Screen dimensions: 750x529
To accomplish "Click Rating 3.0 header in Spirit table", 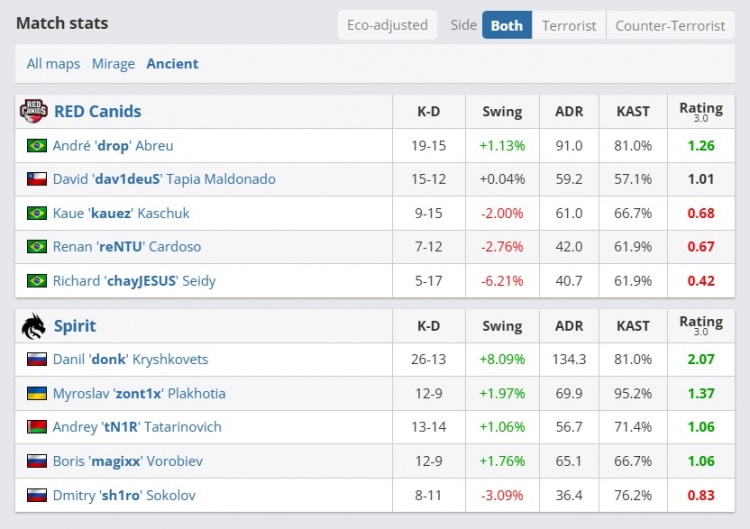I will pyautogui.click(x=700, y=326).
